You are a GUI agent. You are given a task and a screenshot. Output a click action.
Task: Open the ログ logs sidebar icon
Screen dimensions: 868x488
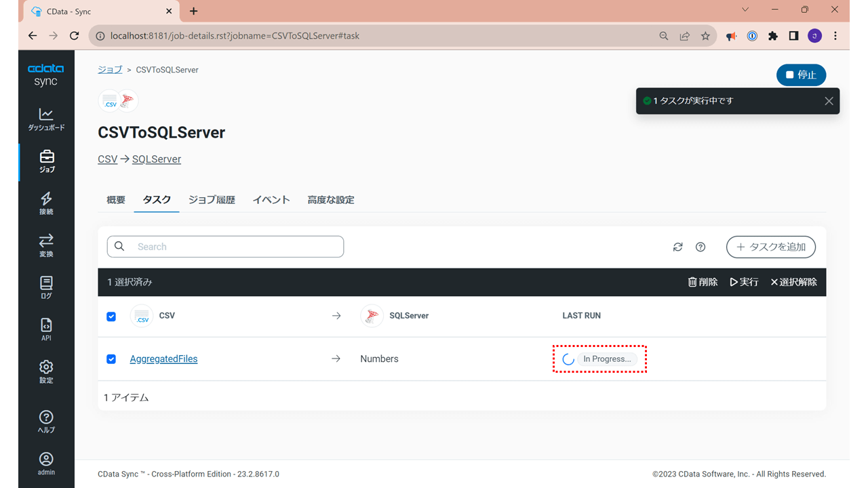point(46,287)
